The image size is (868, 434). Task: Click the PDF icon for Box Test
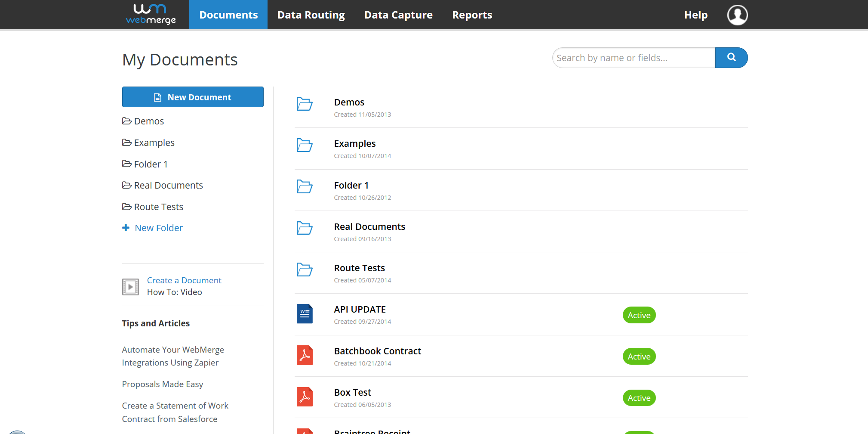(x=305, y=397)
